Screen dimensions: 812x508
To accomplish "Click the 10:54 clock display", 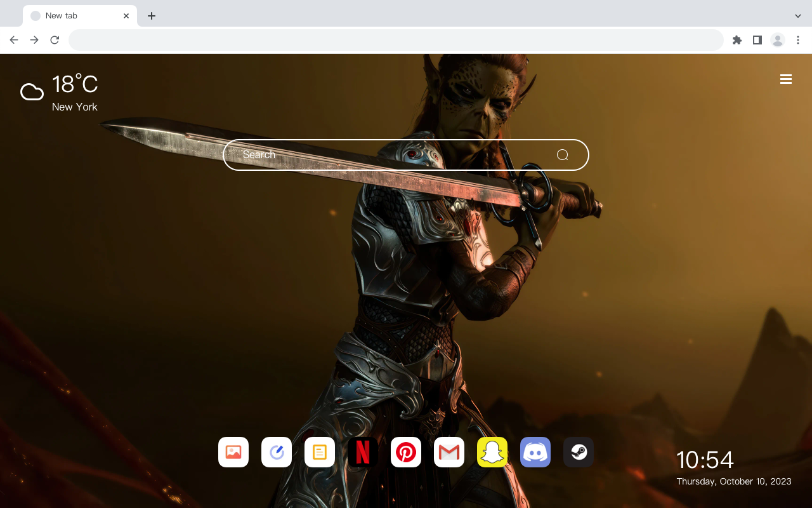I will (705, 460).
